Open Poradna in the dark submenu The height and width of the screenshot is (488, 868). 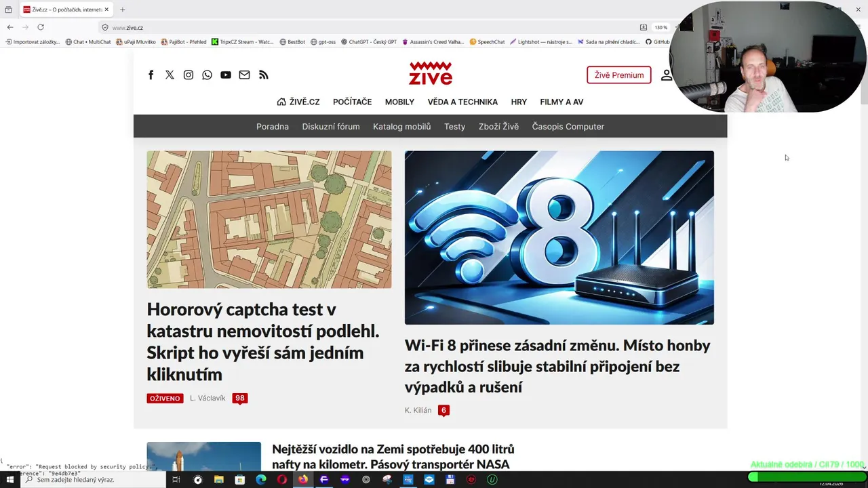(273, 127)
